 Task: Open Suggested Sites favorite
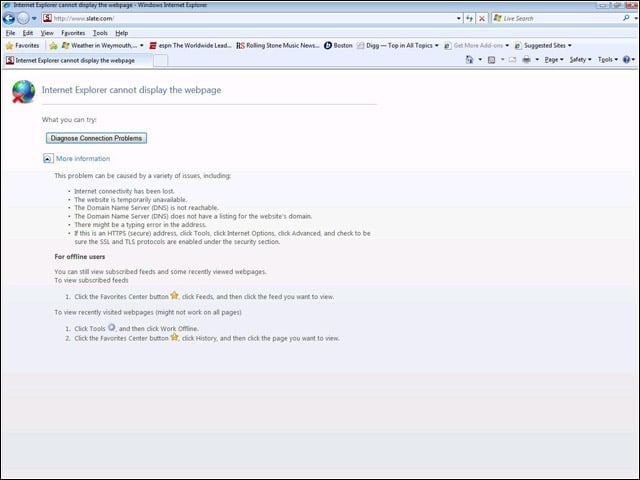(540, 46)
